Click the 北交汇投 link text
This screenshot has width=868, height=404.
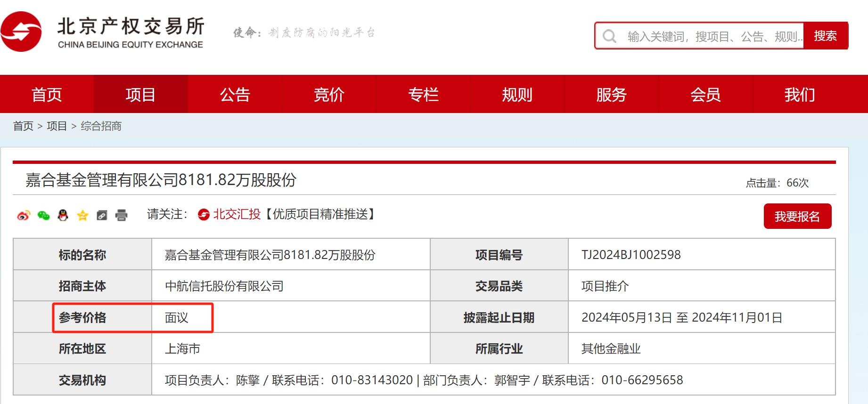(237, 214)
